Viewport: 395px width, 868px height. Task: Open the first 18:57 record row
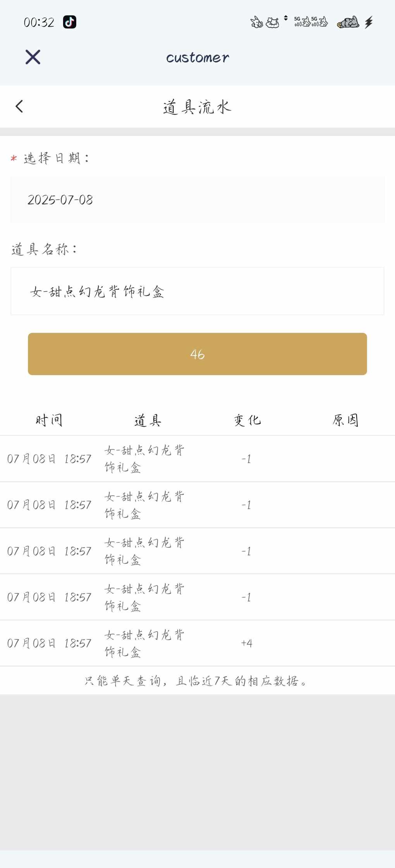pyautogui.click(x=197, y=459)
